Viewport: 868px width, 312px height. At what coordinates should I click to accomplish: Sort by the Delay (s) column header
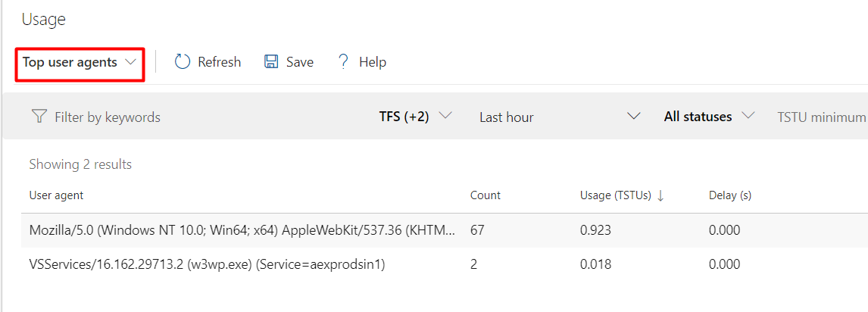(x=729, y=195)
